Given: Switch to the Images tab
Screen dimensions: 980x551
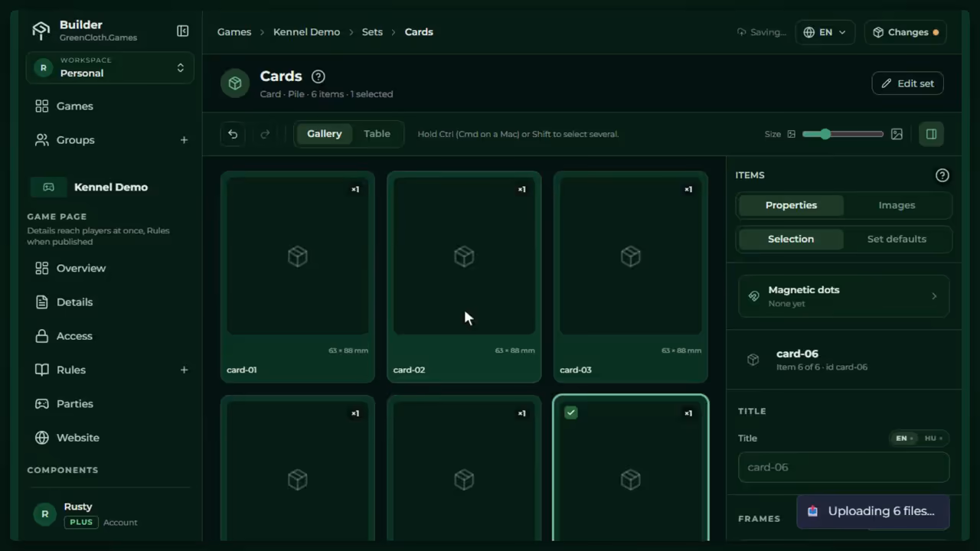Looking at the screenshot, I should [897, 205].
